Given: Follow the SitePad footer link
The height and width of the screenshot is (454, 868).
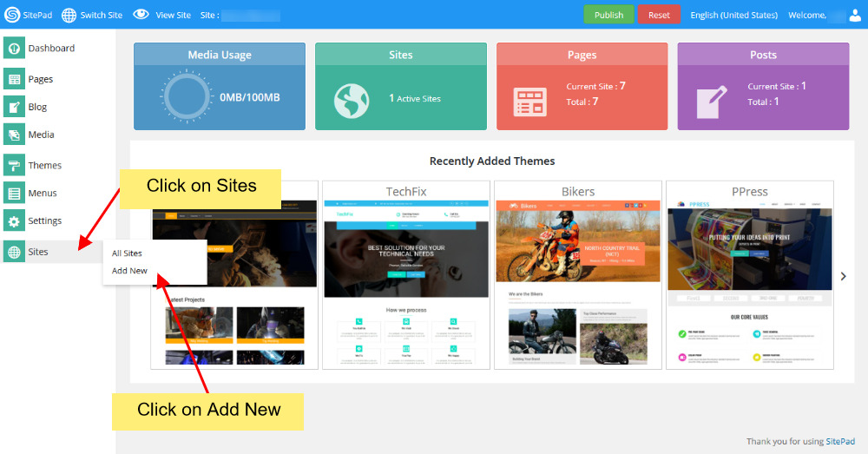Looking at the screenshot, I should point(840,441).
